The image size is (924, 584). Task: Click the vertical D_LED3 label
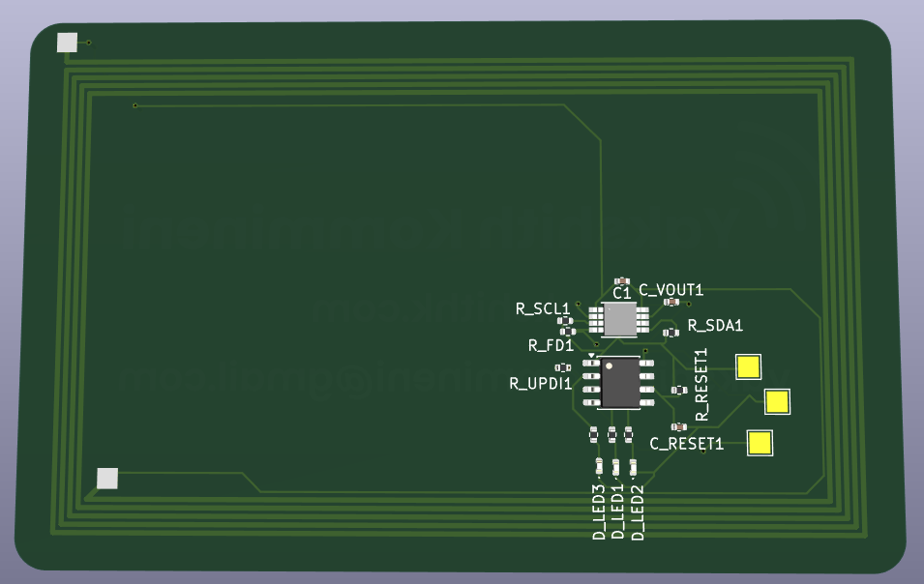point(599,512)
